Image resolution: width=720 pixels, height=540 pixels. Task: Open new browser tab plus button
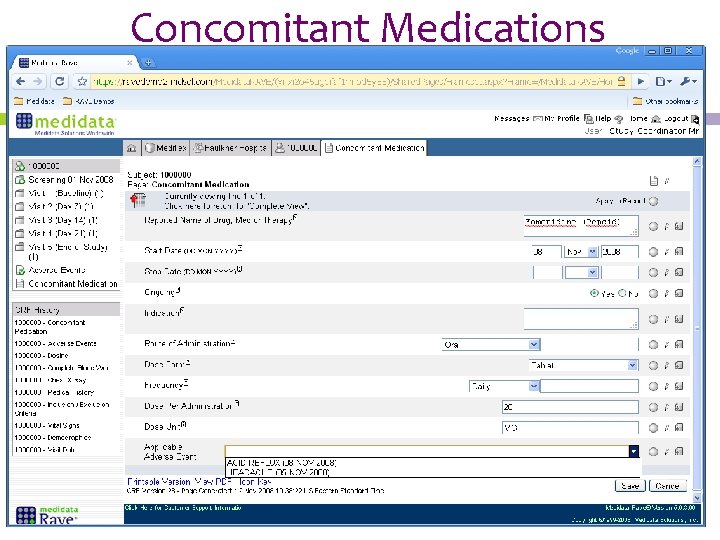pos(148,62)
